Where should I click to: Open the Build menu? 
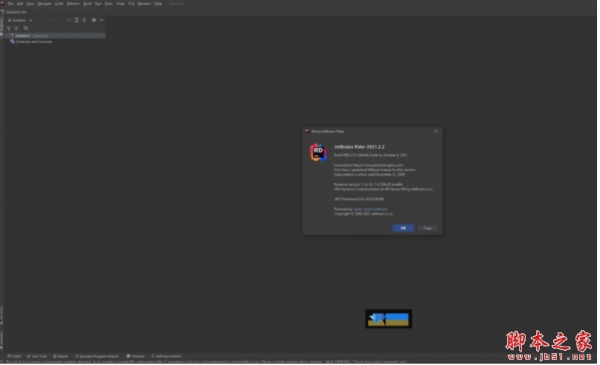click(x=88, y=3)
